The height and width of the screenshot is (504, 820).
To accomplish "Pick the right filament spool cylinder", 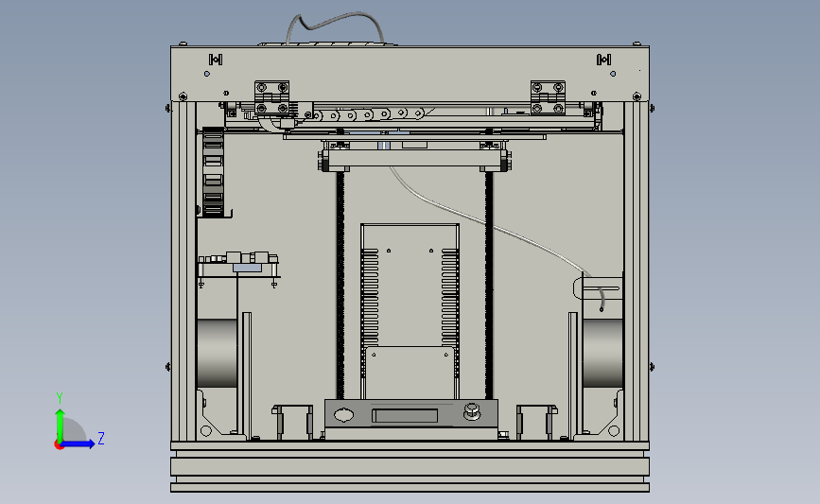I will 603,354.
